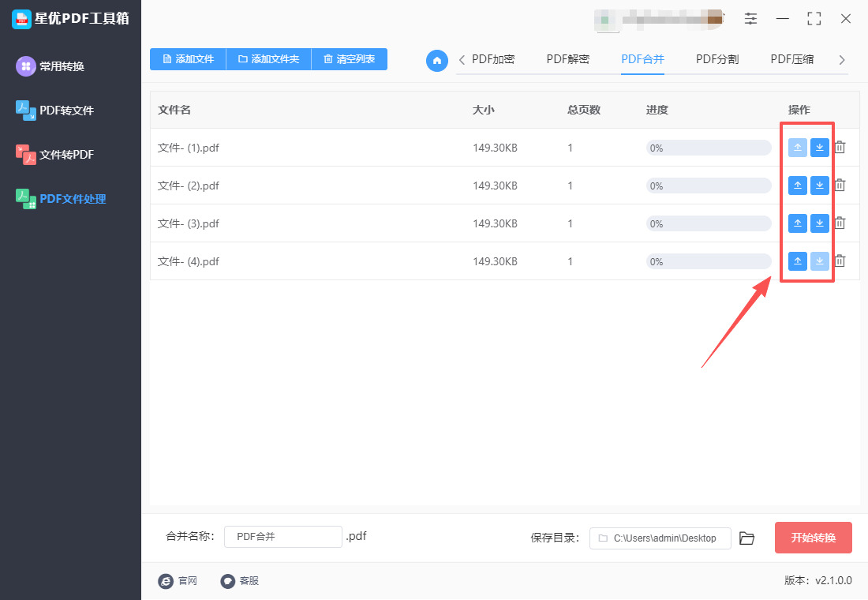This screenshot has width=868, height=600.
Task: Click the blurred user account area
Action: pyautogui.click(x=659, y=20)
